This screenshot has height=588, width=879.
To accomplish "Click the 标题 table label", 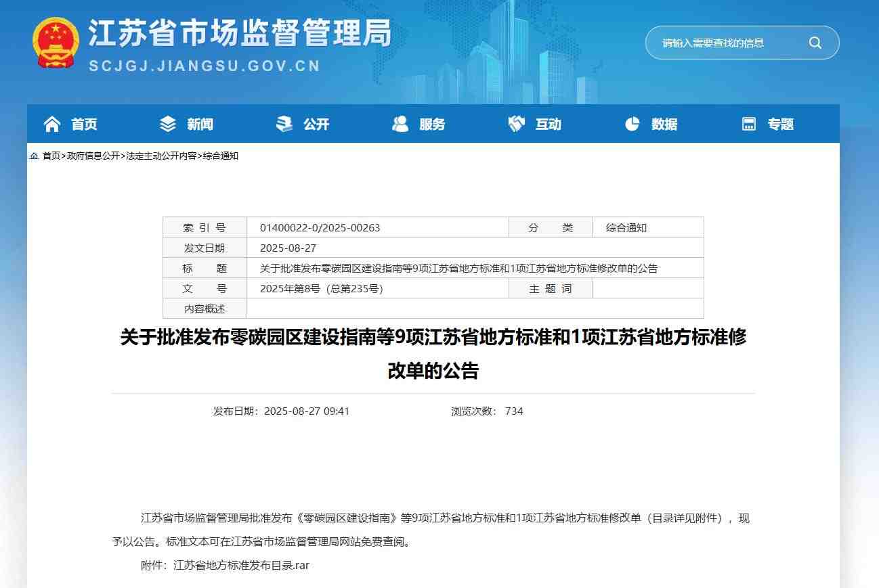I will [x=205, y=268].
